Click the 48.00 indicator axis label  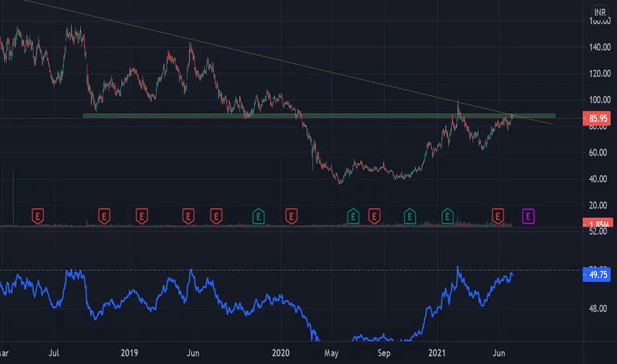598,308
